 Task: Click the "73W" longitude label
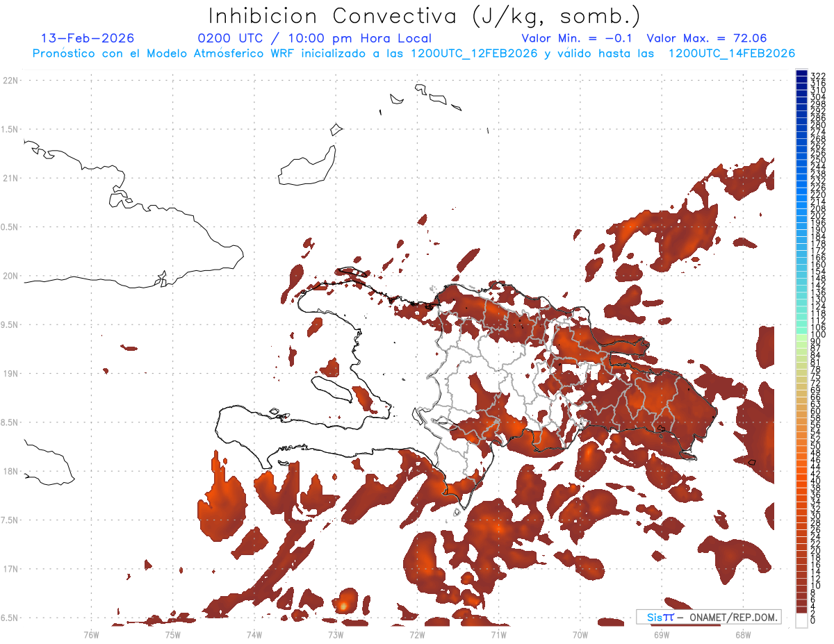coord(336,634)
